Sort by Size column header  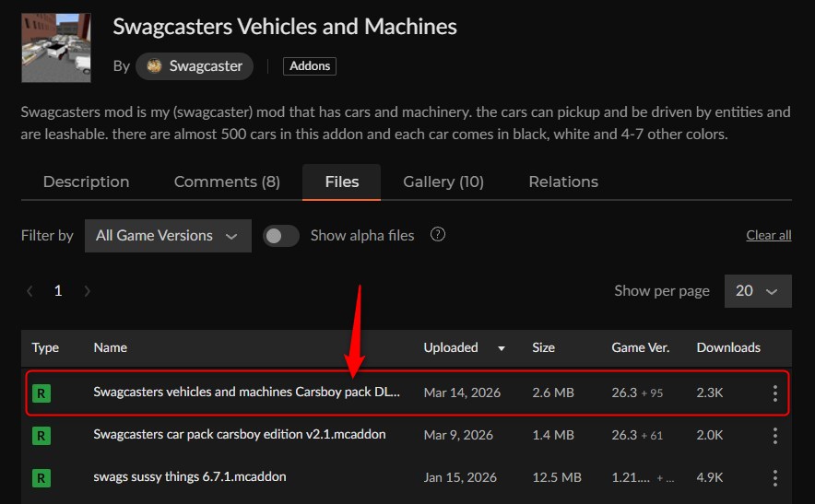543,347
